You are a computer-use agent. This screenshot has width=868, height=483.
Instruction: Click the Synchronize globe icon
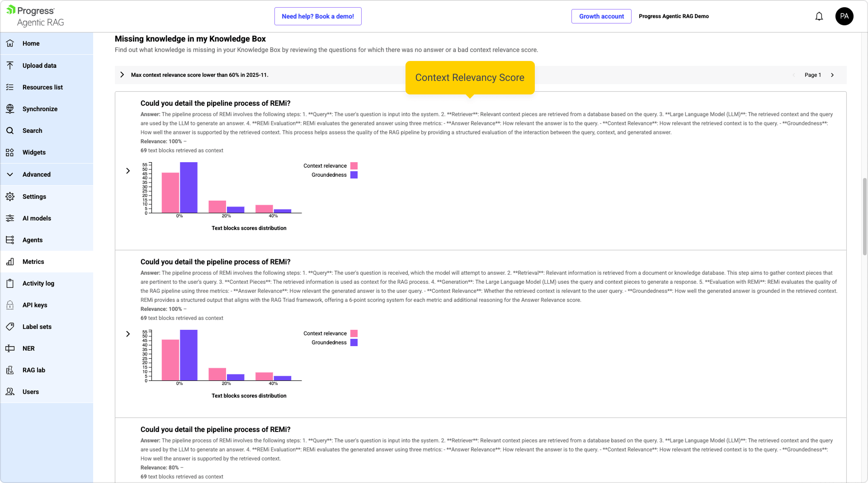(x=10, y=109)
